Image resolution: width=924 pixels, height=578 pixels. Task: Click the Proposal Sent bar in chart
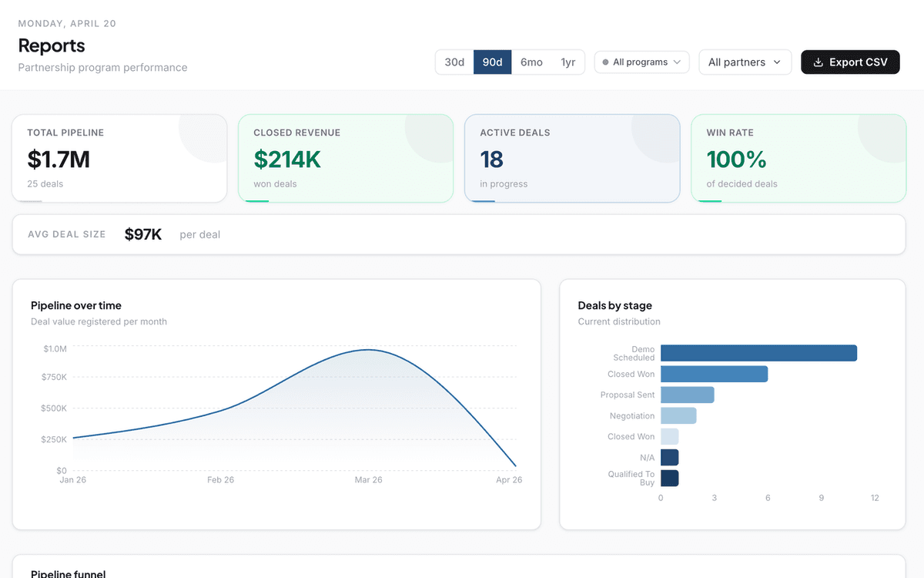click(687, 395)
